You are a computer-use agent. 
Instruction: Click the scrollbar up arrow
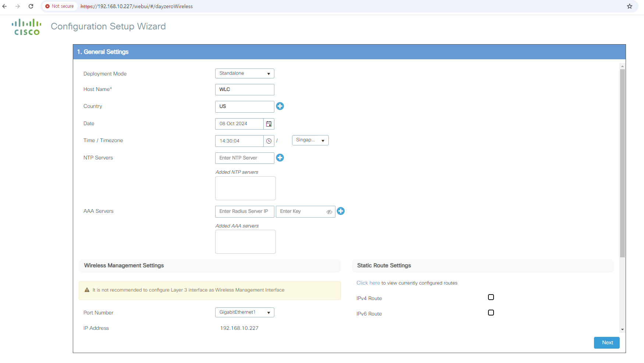(622, 66)
